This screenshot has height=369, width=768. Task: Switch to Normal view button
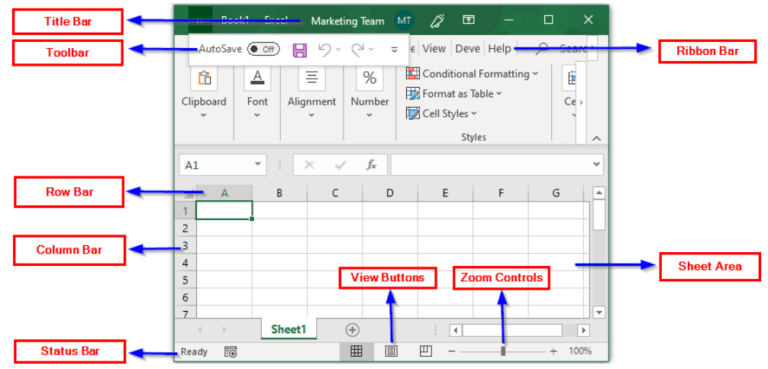356,351
